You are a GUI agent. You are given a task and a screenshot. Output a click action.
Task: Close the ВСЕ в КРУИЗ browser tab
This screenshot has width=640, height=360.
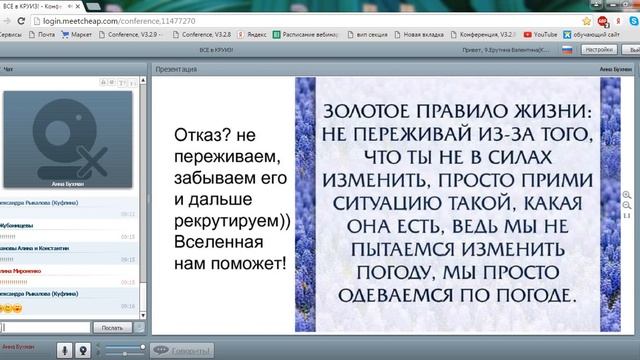tap(78, 6)
